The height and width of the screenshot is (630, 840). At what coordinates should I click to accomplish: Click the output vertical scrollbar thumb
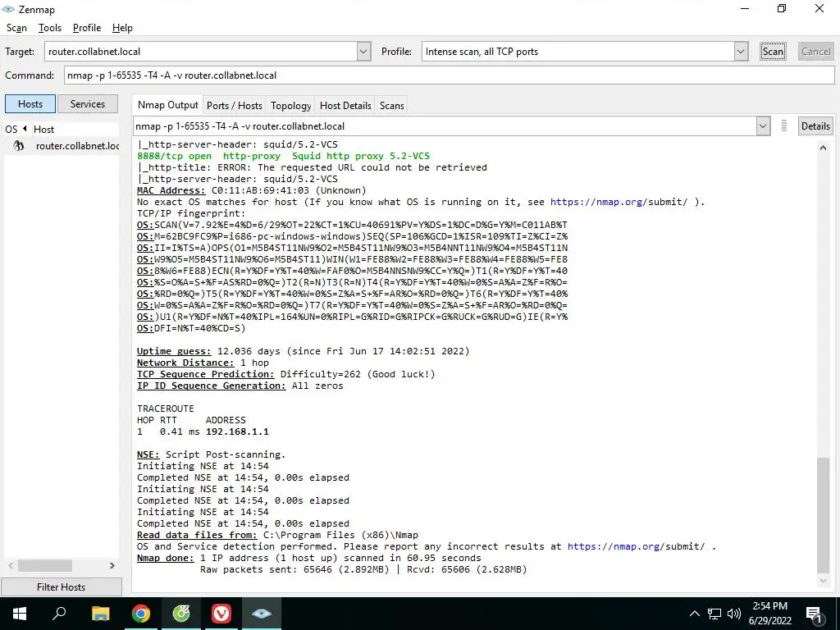pyautogui.click(x=824, y=515)
